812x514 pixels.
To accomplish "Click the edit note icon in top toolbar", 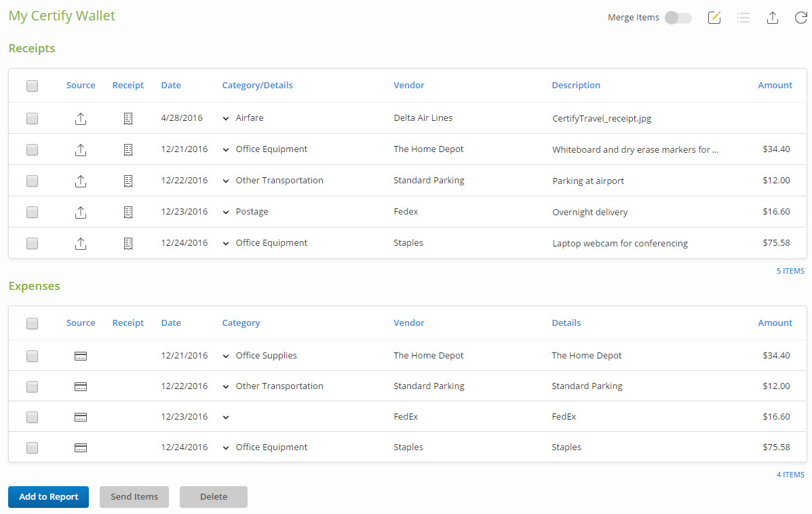I will pyautogui.click(x=714, y=18).
